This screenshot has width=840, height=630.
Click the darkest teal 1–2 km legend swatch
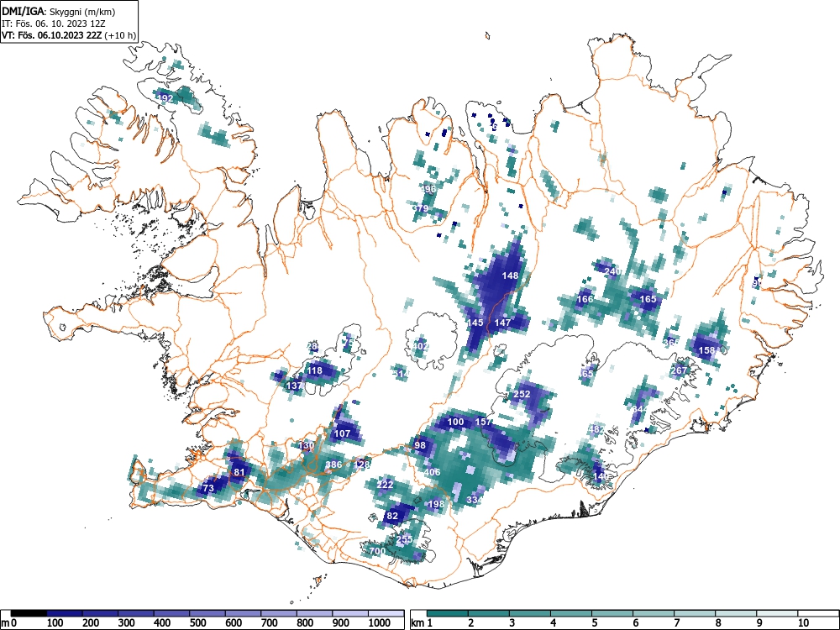tap(448, 613)
